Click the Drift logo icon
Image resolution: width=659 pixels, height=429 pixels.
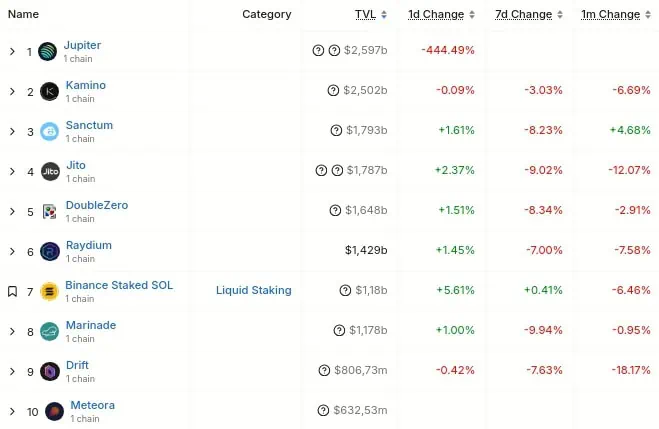coord(50,372)
